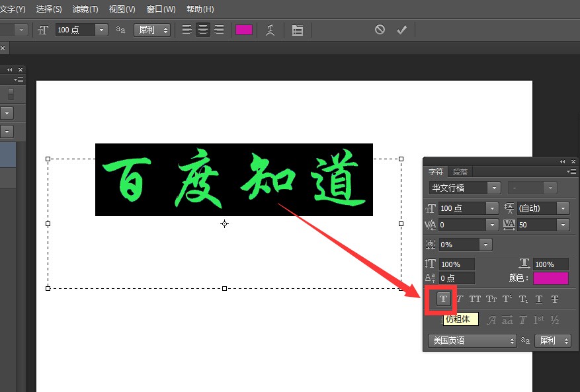Image resolution: width=580 pixels, height=392 pixels.
Task: Click the baseline shift icon
Action: click(x=430, y=278)
